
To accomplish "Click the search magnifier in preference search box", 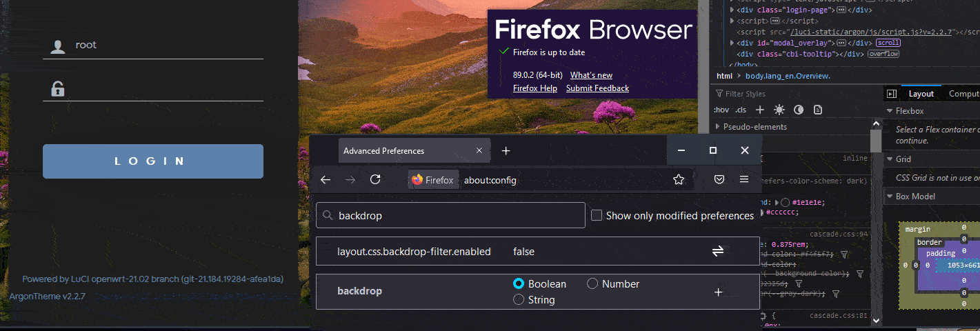I will [328, 215].
